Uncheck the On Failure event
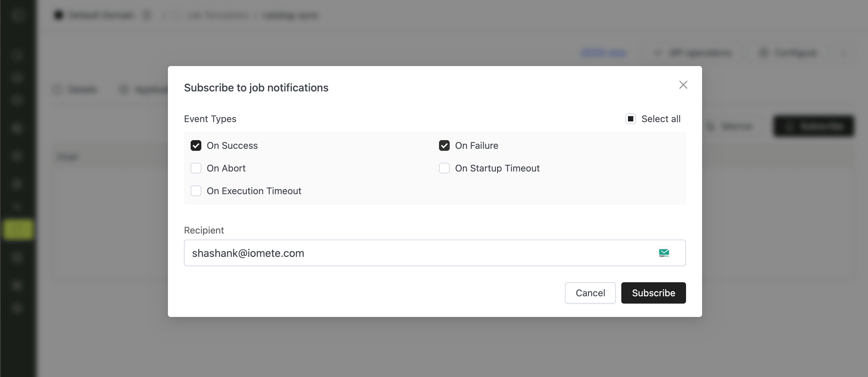 pos(444,145)
